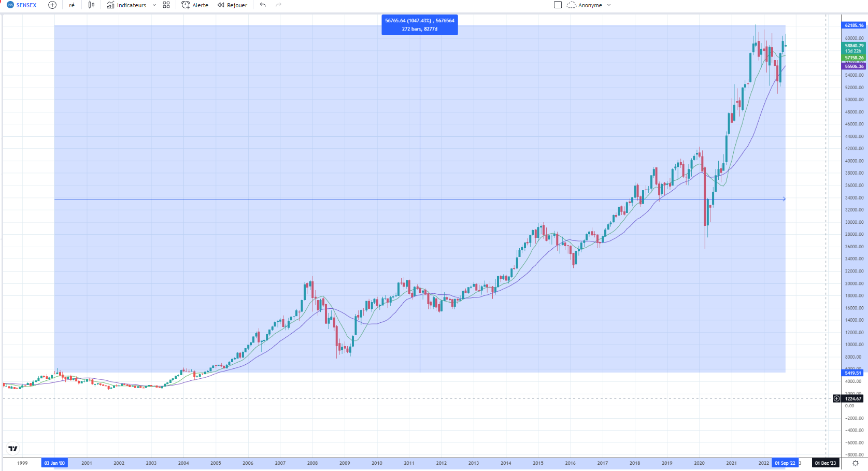Screen dimensions: 868x471
Task: Click the chart settings gear icon
Action: coord(856,463)
